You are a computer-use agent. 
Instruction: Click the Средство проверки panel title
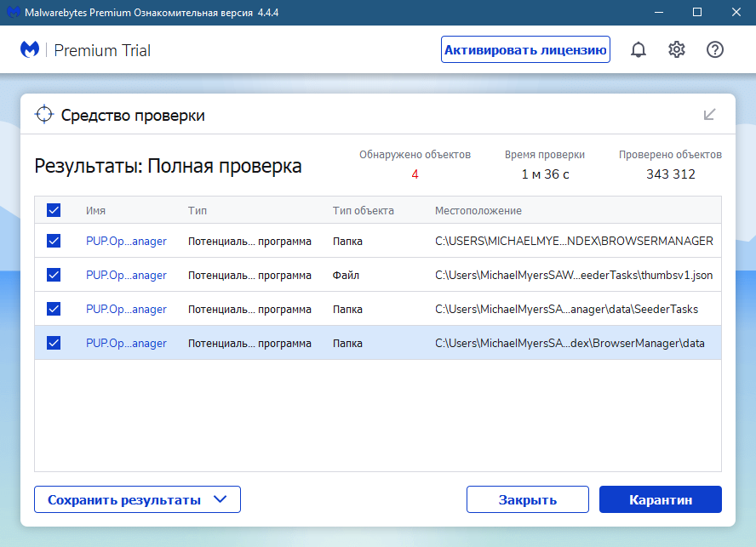(x=133, y=115)
